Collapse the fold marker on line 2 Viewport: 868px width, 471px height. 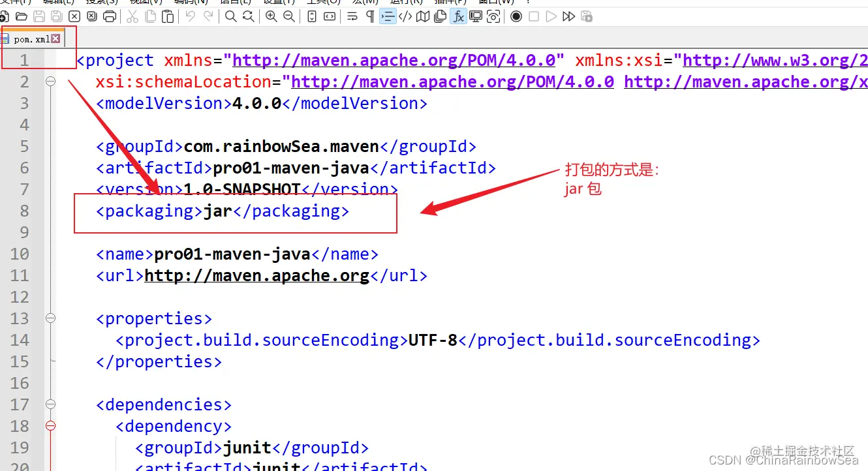(50, 82)
